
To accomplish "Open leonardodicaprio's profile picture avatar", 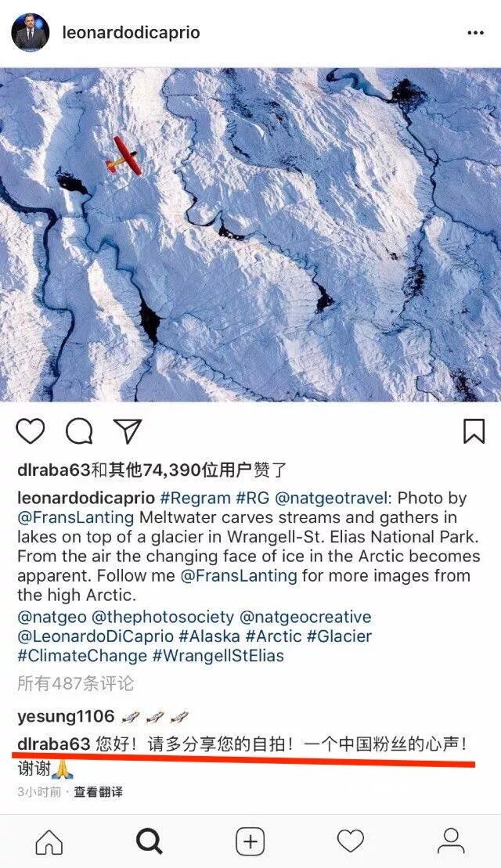I will click(31, 32).
